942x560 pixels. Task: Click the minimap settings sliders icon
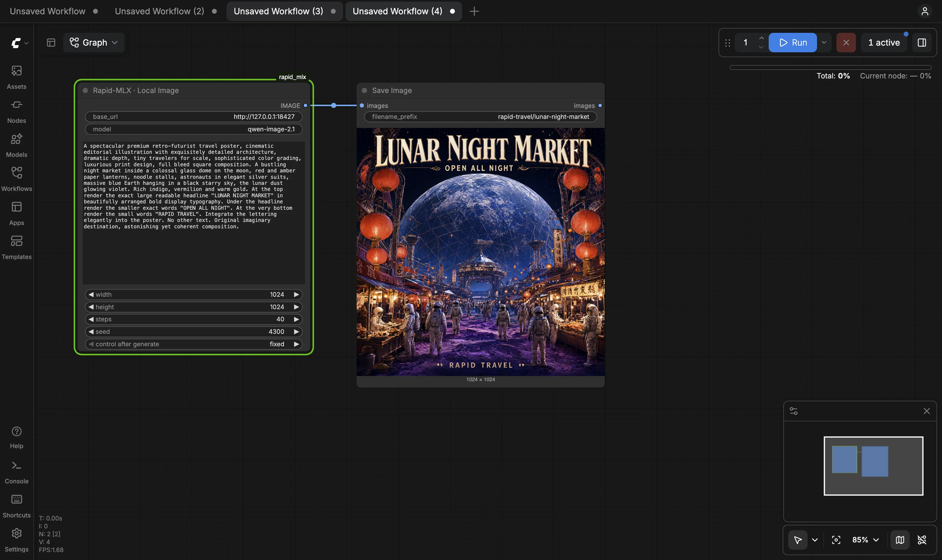793,411
